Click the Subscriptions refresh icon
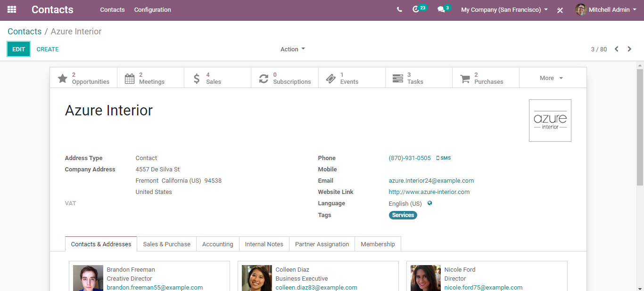This screenshot has height=291, width=644. tap(264, 78)
